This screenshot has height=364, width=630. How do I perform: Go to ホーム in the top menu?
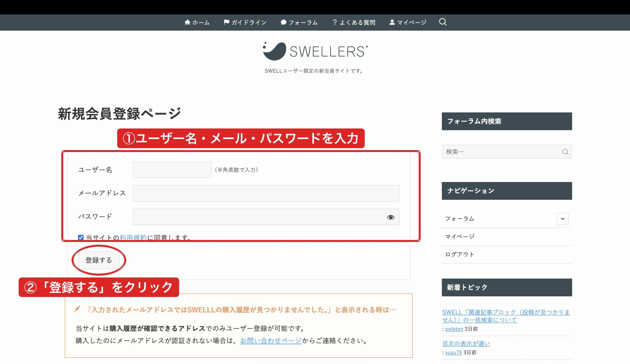tap(197, 22)
